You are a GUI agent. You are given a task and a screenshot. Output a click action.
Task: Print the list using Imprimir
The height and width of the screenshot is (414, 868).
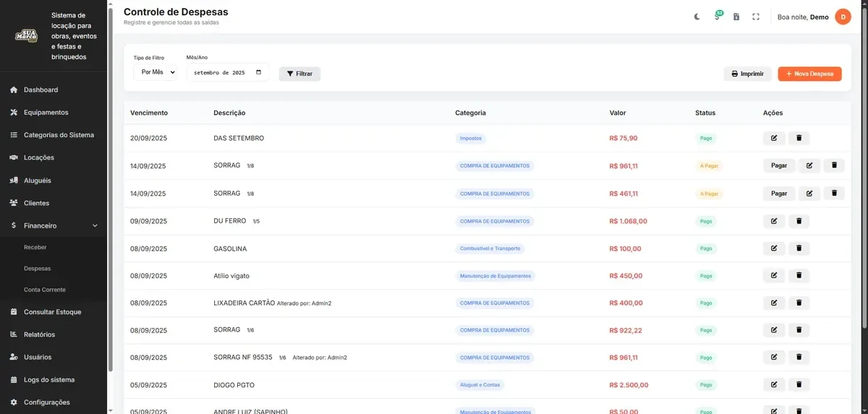click(x=747, y=74)
